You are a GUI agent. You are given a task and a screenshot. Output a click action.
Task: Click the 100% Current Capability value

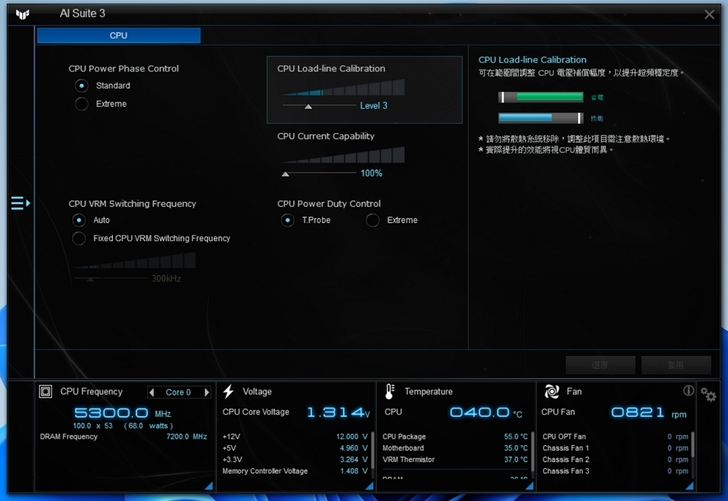[371, 173]
